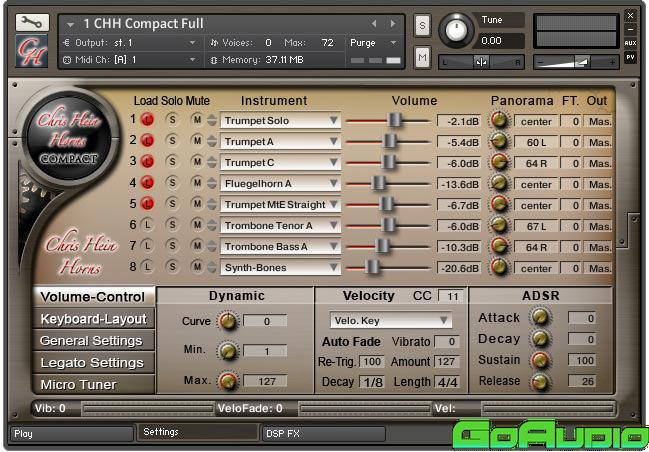Screen dimensions: 649x452
Task: Open the Micro Tuner tab
Action: 94,384
